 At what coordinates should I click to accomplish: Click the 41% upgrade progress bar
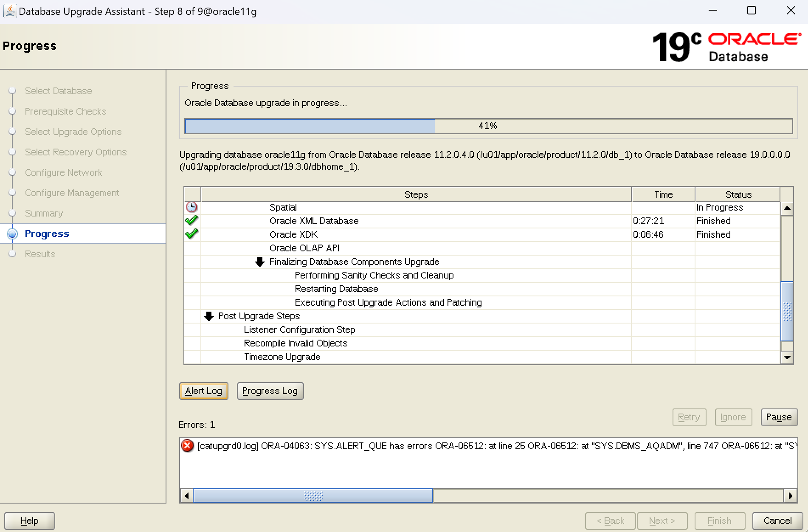coord(489,126)
